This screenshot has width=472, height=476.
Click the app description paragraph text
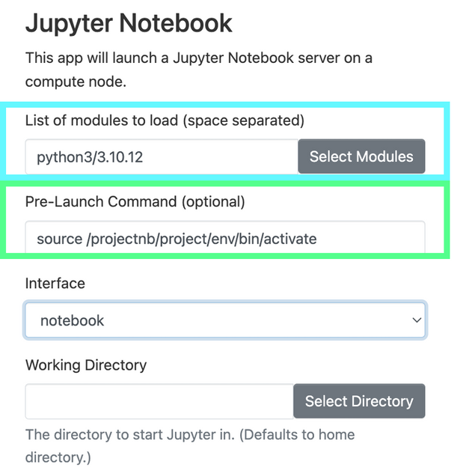click(199, 70)
